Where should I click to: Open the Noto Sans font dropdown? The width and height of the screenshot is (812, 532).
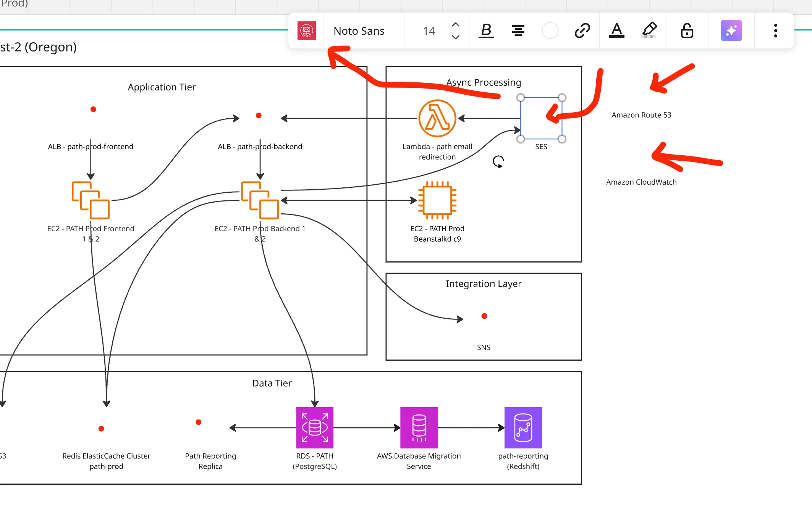click(359, 31)
